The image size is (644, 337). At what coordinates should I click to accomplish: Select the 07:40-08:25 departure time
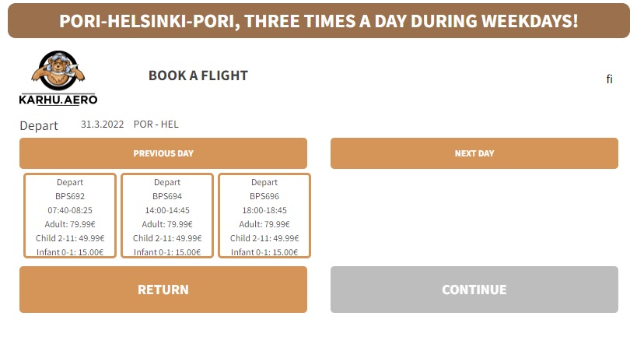[x=70, y=210]
